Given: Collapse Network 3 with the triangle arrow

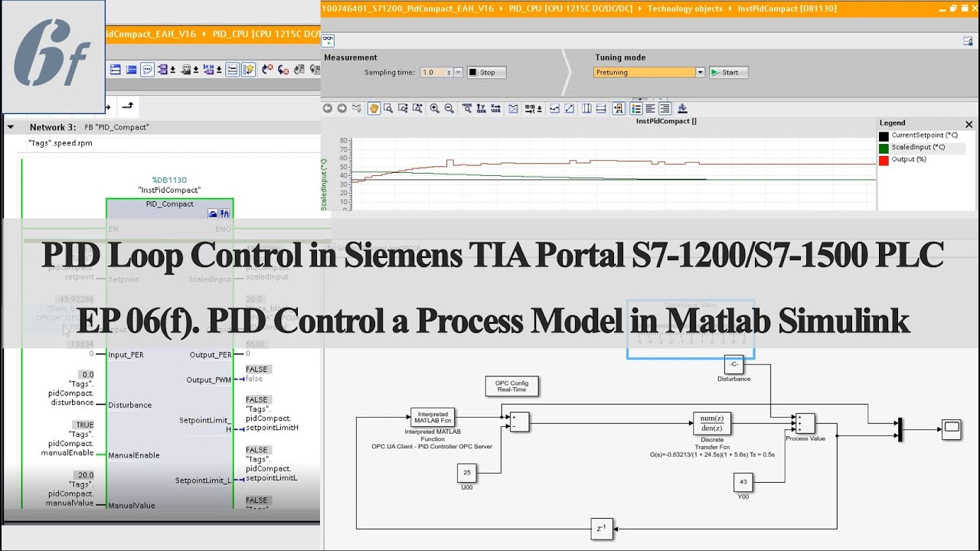Looking at the screenshot, I should [x=11, y=127].
